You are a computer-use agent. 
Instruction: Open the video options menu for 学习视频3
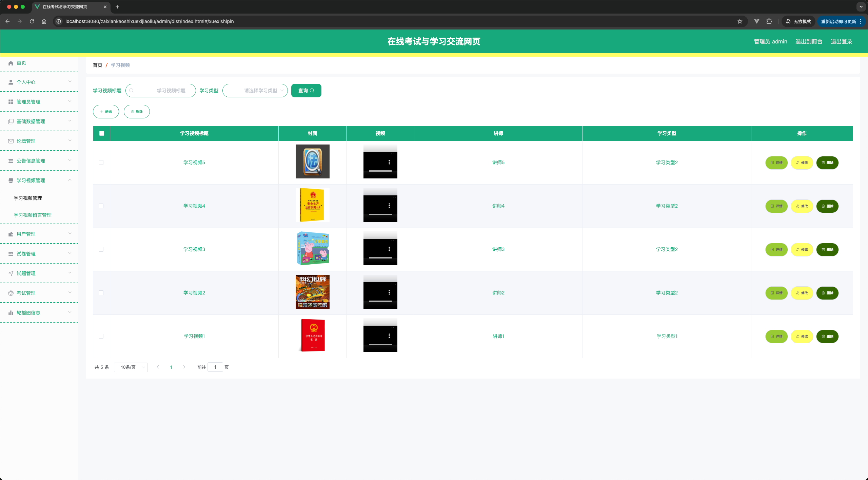coord(389,249)
